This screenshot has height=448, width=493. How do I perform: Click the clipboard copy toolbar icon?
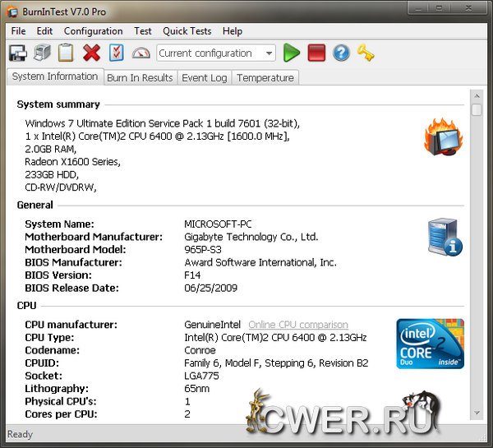click(x=66, y=53)
